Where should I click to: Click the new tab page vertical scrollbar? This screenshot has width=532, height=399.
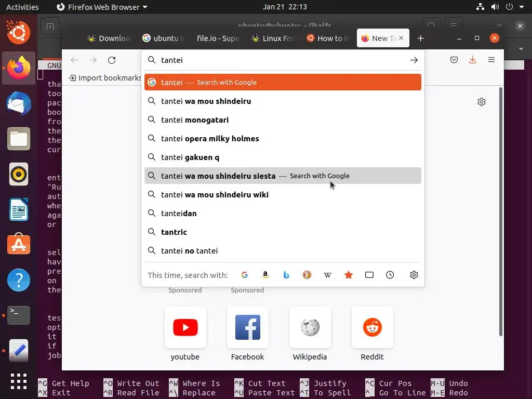500,212
